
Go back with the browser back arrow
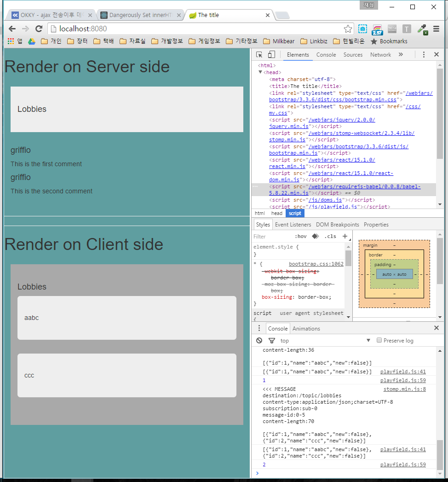(x=12, y=29)
